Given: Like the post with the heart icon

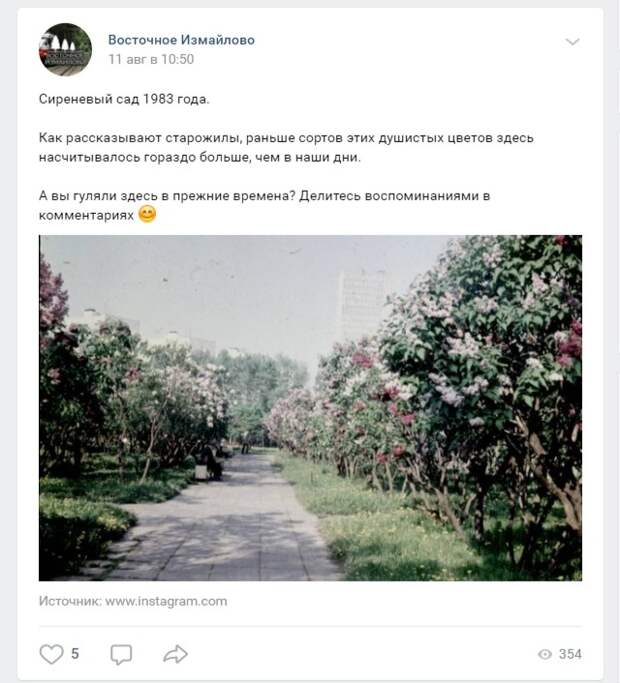Looking at the screenshot, I should pos(51,654).
